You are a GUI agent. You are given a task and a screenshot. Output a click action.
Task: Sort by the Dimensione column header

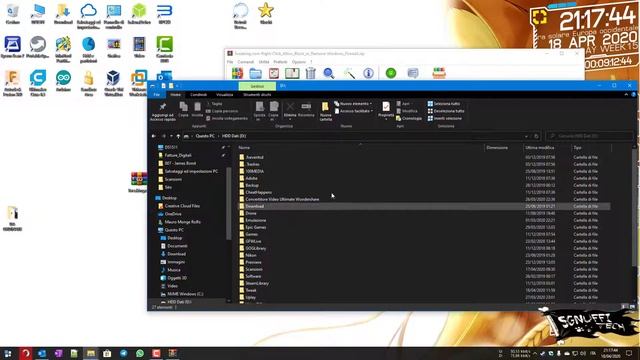pyautogui.click(x=497, y=147)
